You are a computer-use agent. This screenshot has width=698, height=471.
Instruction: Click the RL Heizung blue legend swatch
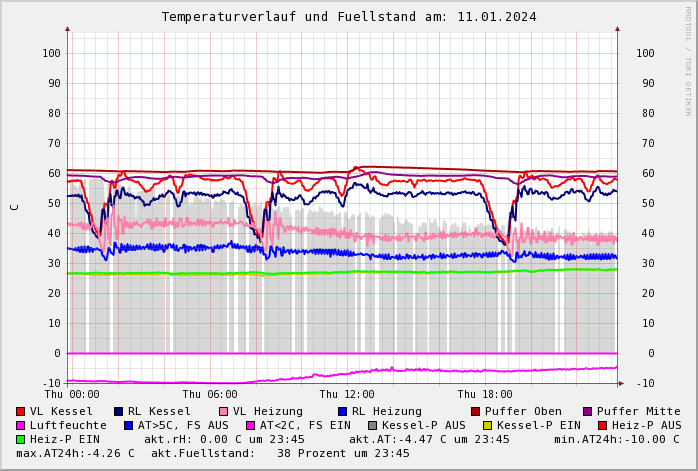342,411
